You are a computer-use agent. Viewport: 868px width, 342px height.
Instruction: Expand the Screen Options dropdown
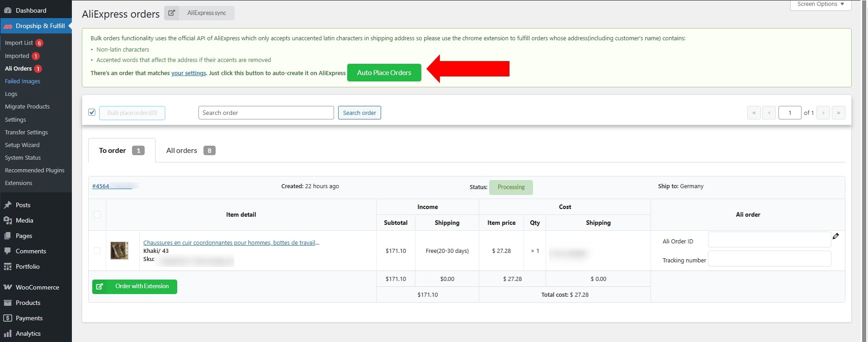[x=820, y=4]
